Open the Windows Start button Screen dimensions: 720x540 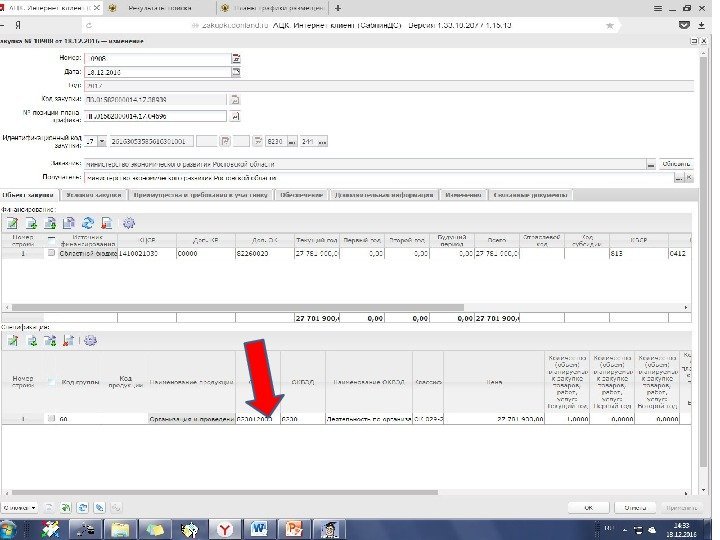[x=8, y=529]
